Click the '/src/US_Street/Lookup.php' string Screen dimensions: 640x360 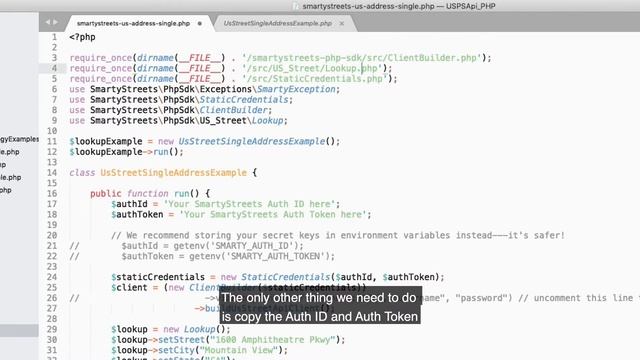click(x=312, y=68)
